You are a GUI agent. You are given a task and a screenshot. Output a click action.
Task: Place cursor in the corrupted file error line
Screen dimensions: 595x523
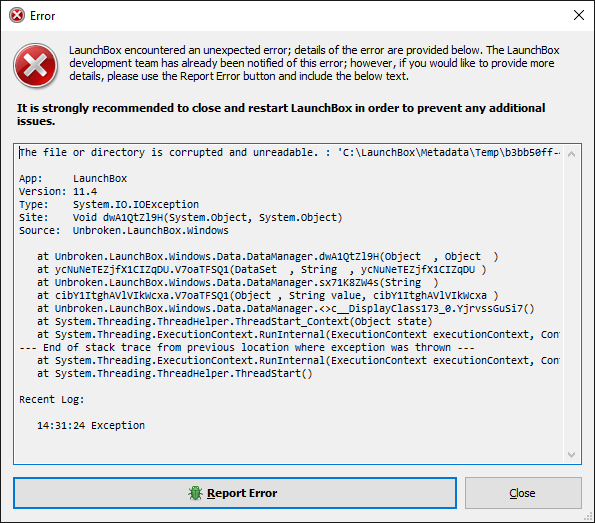(x=290, y=153)
